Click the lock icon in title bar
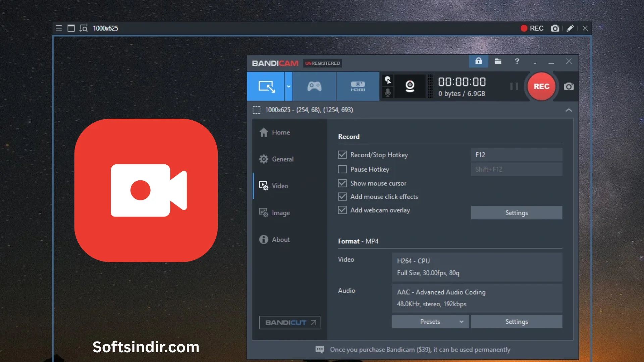Image resolution: width=644 pixels, height=362 pixels. (x=478, y=61)
